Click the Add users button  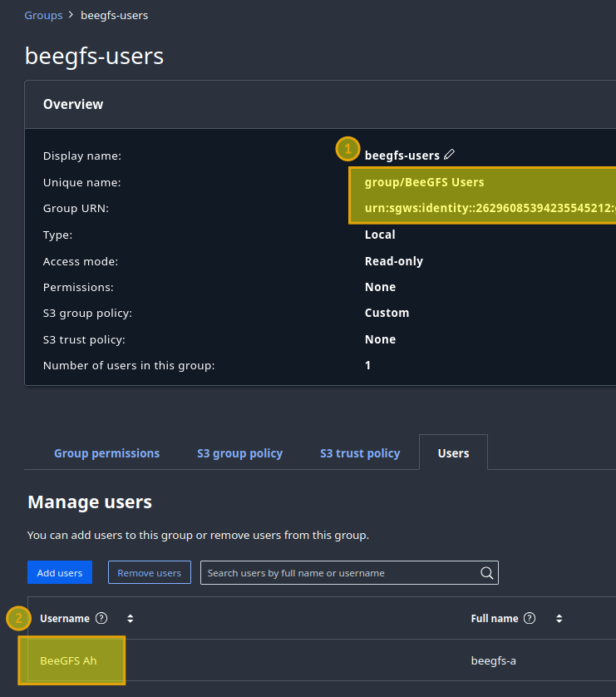tap(60, 572)
